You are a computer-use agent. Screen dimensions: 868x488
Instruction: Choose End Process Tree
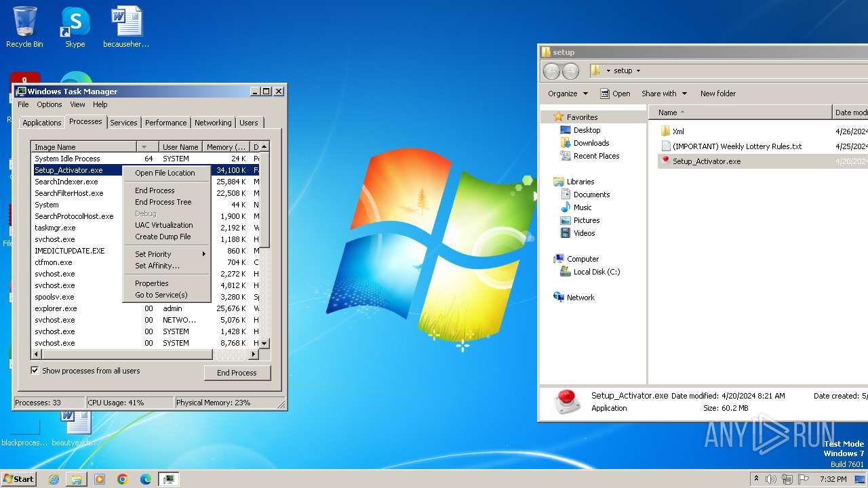167,202
